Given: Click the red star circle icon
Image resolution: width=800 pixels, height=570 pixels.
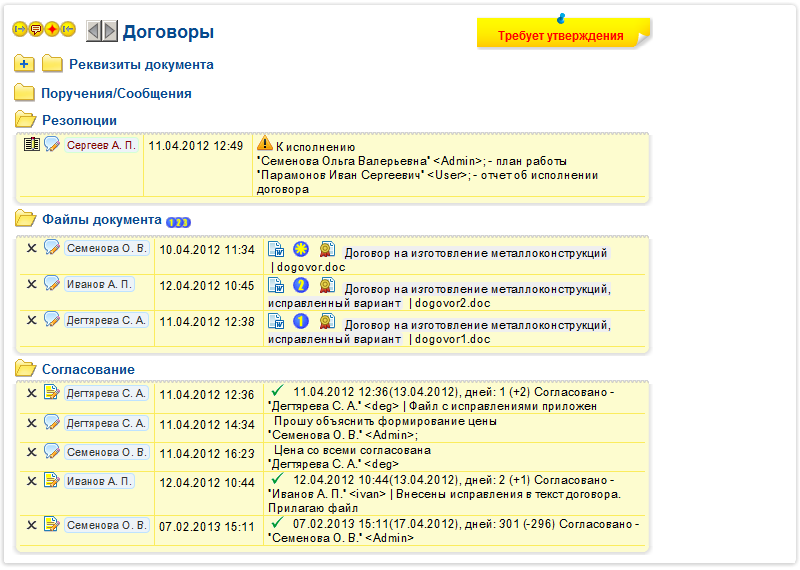Looking at the screenshot, I should 52,29.
